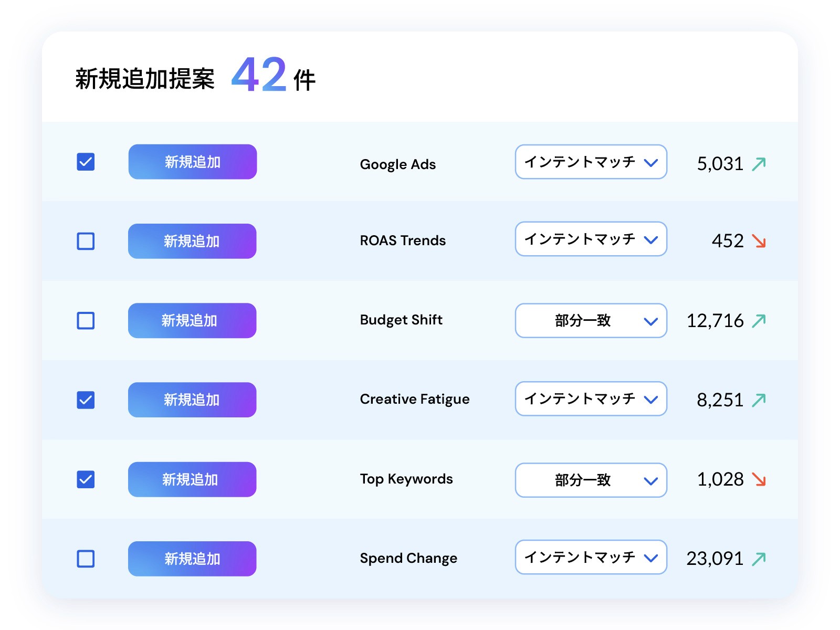Viewport: 840px width, 630px height.
Task: Click the red decline arrow beside 1,028
Action: coord(758,479)
